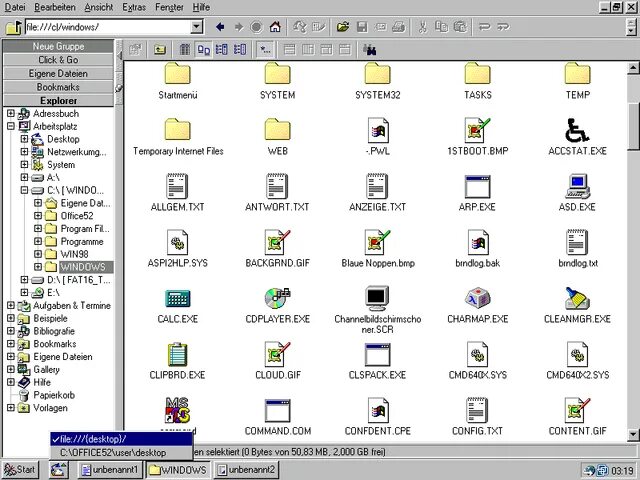This screenshot has width=640, height=480.
Task: Select the 1STBOOT.BMP image icon
Action: (x=478, y=130)
